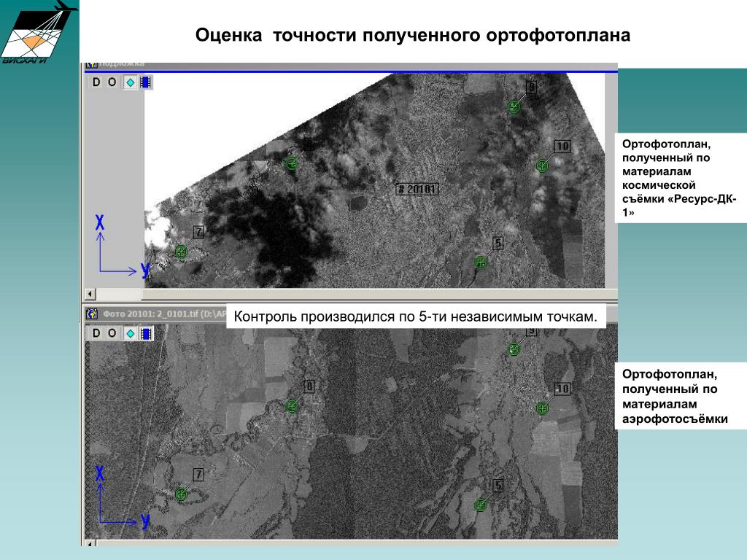Toggle the cyan diamond icon in the upper window toolbar
Viewport: 747px width, 560px height.
pos(130,82)
